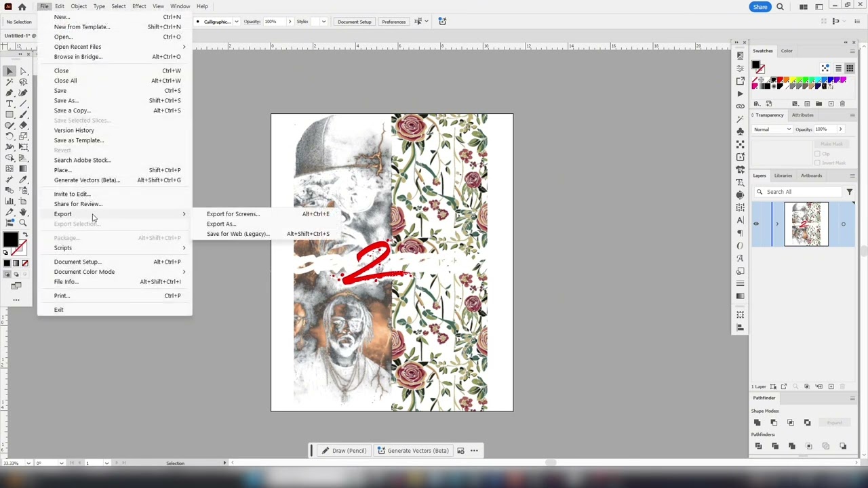
Task: Switch to the Color panel tab
Action: click(x=787, y=51)
